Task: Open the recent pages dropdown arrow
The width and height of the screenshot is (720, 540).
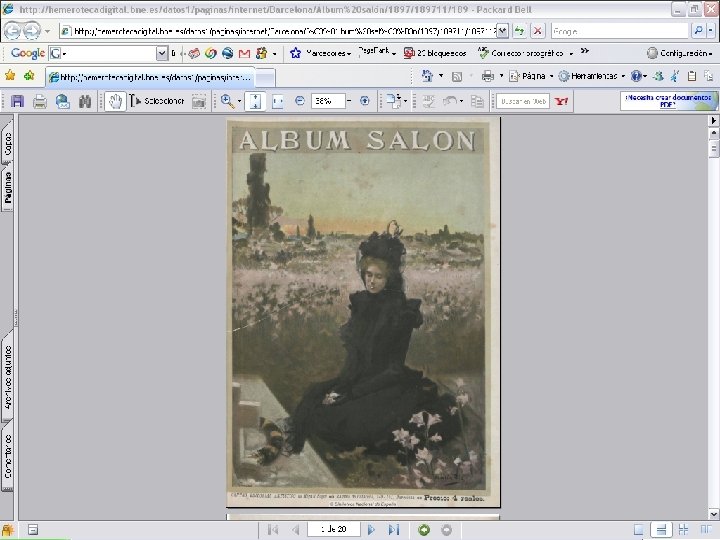Action: pos(47,31)
